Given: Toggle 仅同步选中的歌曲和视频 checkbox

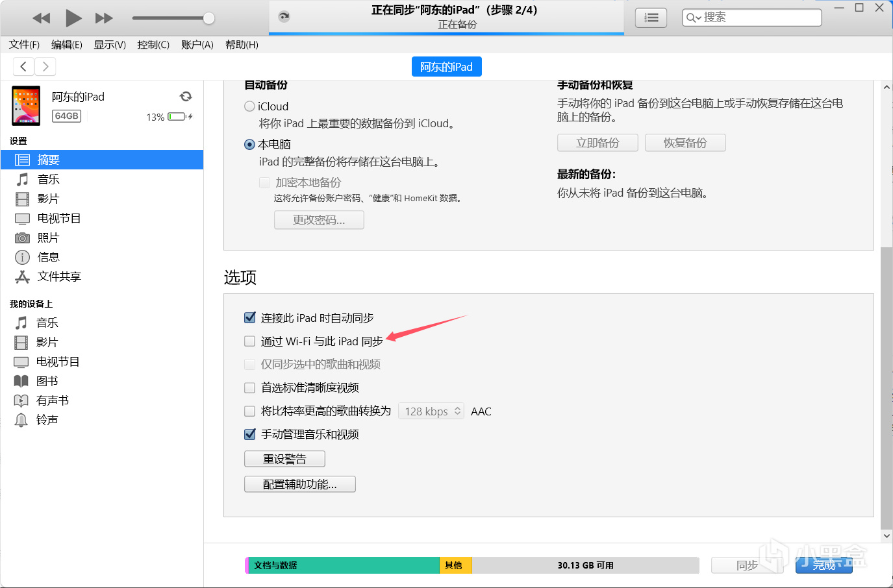Looking at the screenshot, I should 249,365.
